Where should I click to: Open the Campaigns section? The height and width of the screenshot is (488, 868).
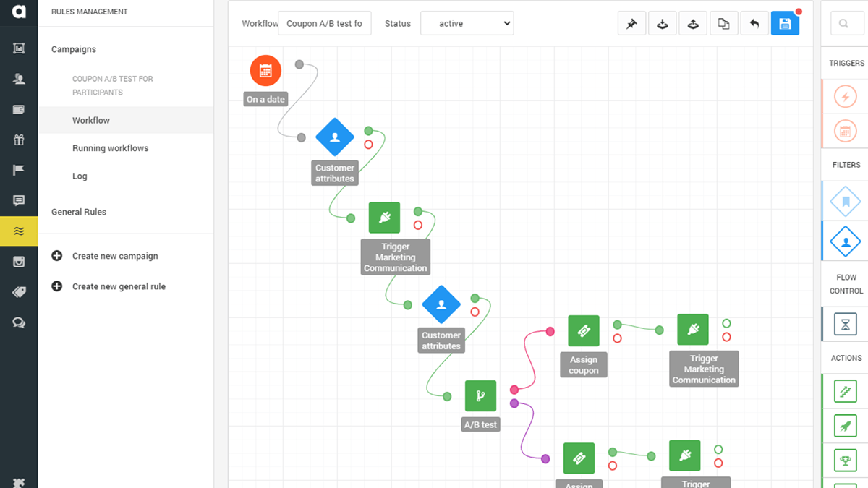(x=74, y=49)
